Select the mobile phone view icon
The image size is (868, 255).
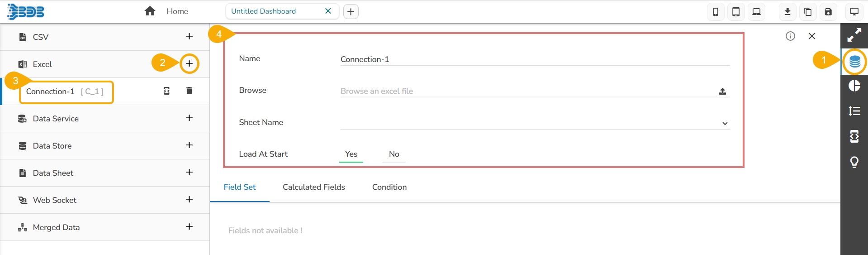click(716, 12)
